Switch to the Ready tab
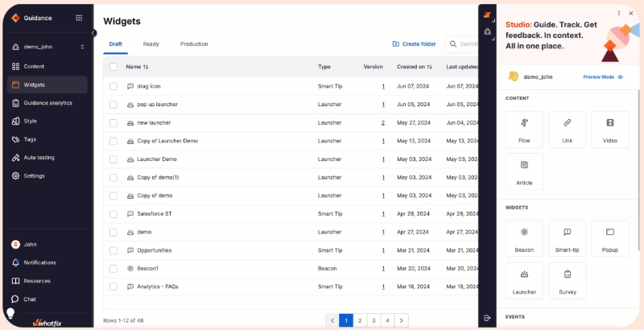 (x=151, y=44)
